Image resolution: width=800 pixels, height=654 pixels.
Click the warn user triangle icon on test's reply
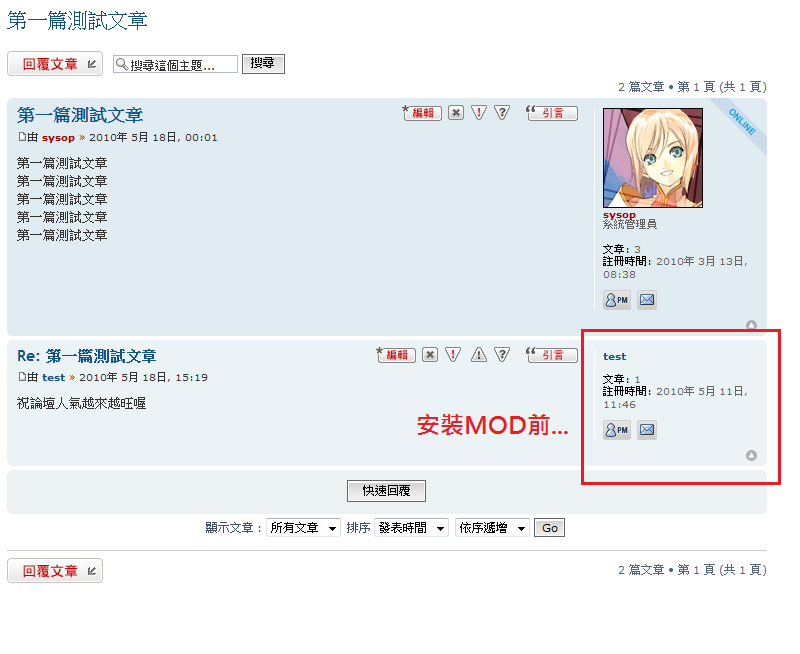tap(479, 355)
